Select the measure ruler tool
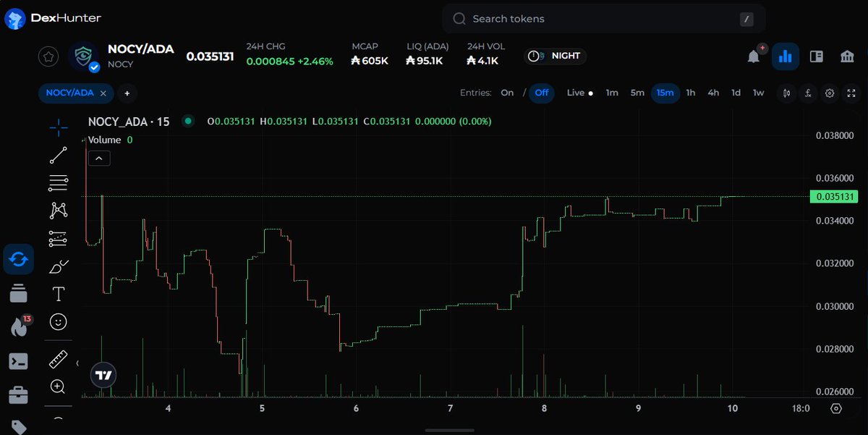Image resolution: width=868 pixels, height=435 pixels. [58, 359]
